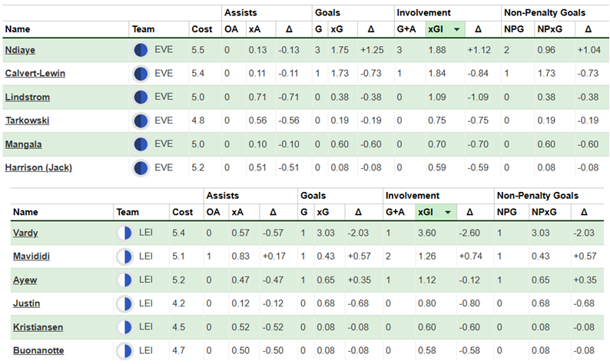
Task: Click the Everton badge next to Mangala
Action: (141, 144)
